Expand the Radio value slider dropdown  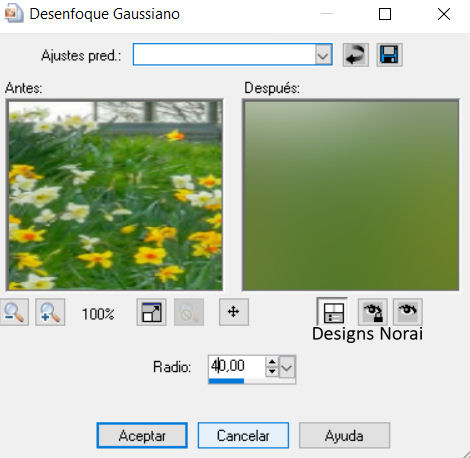[287, 367]
